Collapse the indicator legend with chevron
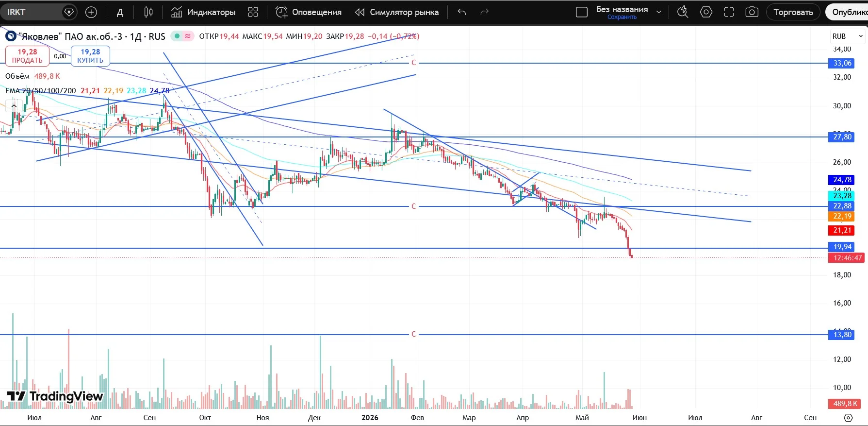Image resolution: width=868 pixels, height=426 pixels. 14,105
